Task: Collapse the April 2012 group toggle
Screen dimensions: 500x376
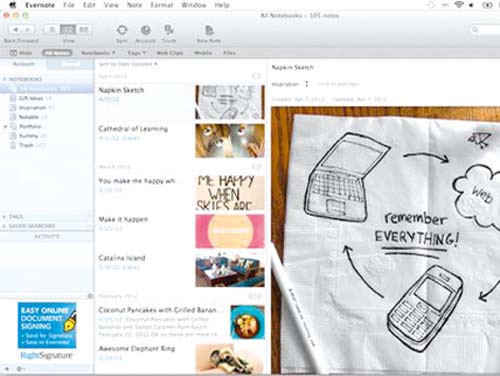Action: (x=256, y=76)
